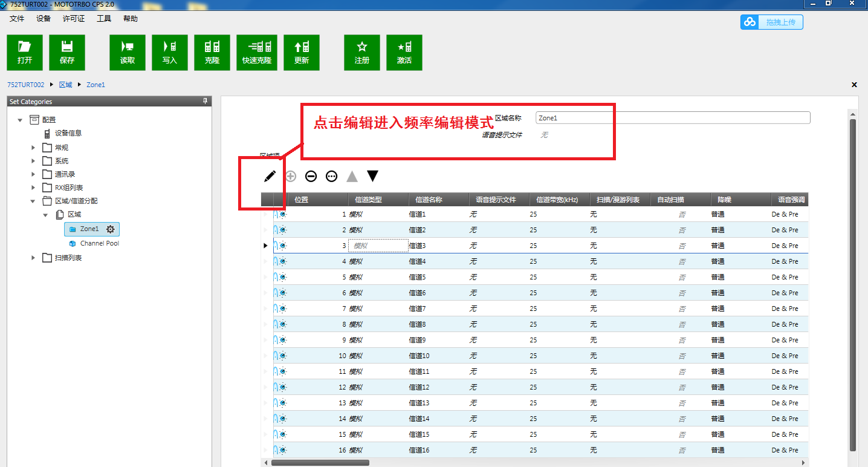Viewport: 868px width, 467px height.
Task: Click the 读取 (Read) device icon
Action: pyautogui.click(x=128, y=52)
